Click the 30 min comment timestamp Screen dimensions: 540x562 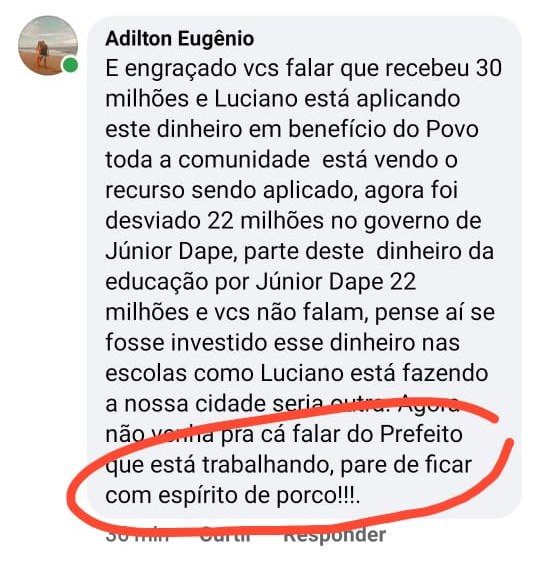pyautogui.click(x=138, y=535)
